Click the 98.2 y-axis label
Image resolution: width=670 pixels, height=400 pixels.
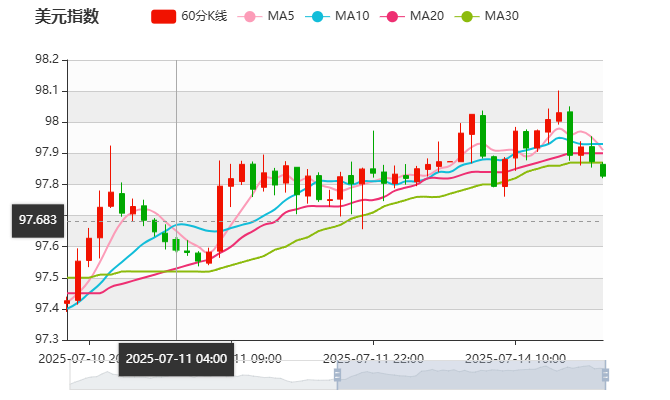[x=47, y=59]
